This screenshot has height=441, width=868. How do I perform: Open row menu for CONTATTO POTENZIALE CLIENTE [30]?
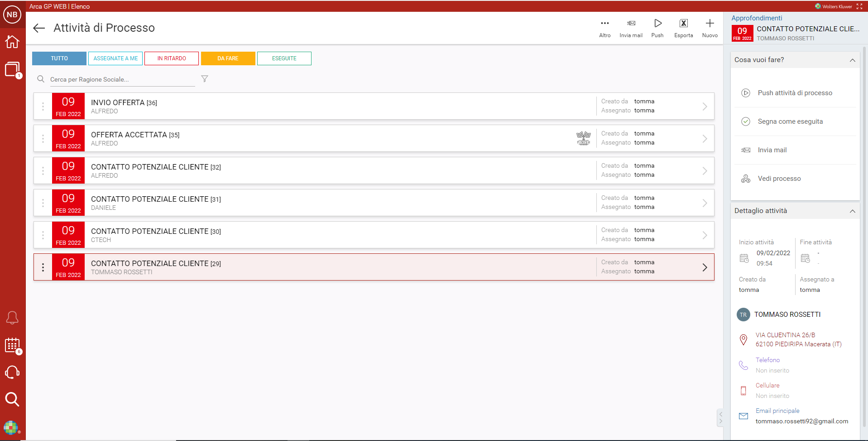[43, 235]
